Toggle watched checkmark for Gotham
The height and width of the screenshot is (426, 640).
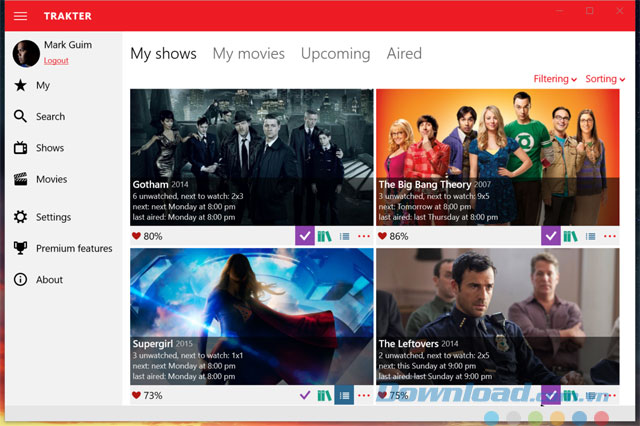[x=305, y=236]
